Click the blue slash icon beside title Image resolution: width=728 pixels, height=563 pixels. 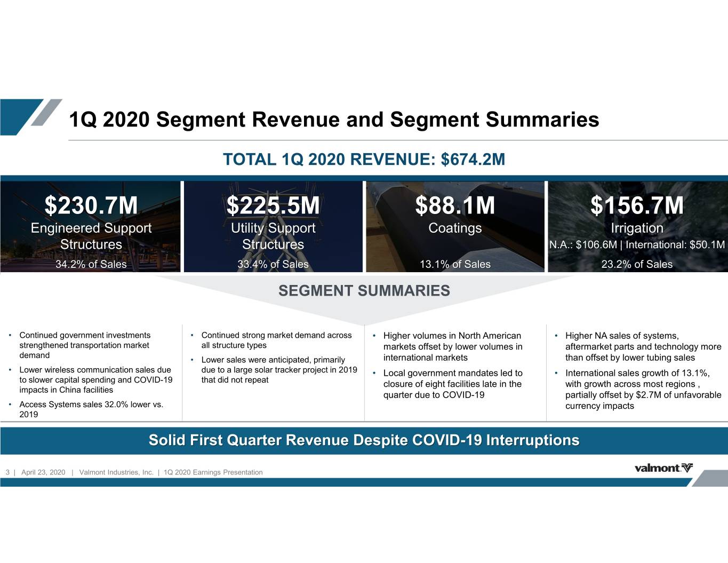pyautogui.click(x=31, y=117)
